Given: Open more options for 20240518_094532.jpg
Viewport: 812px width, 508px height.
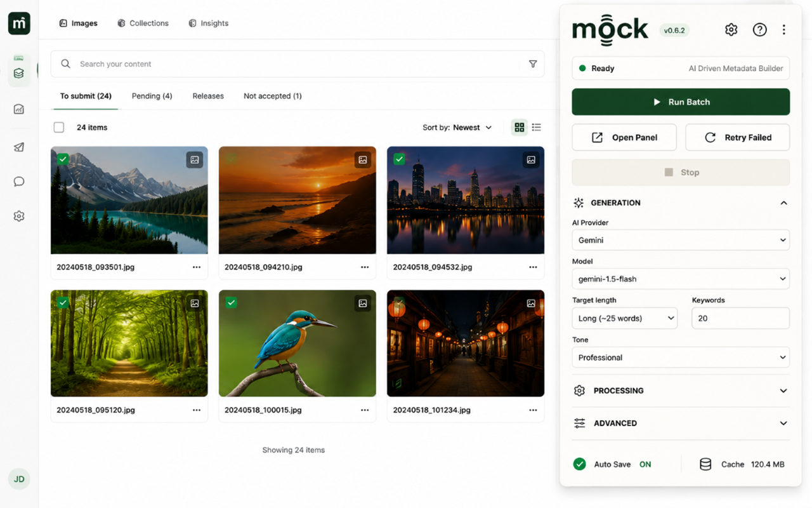Looking at the screenshot, I should tap(533, 267).
